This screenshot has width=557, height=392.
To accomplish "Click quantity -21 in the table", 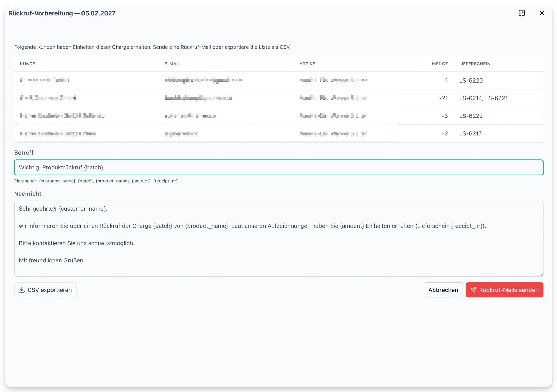I will point(443,98).
